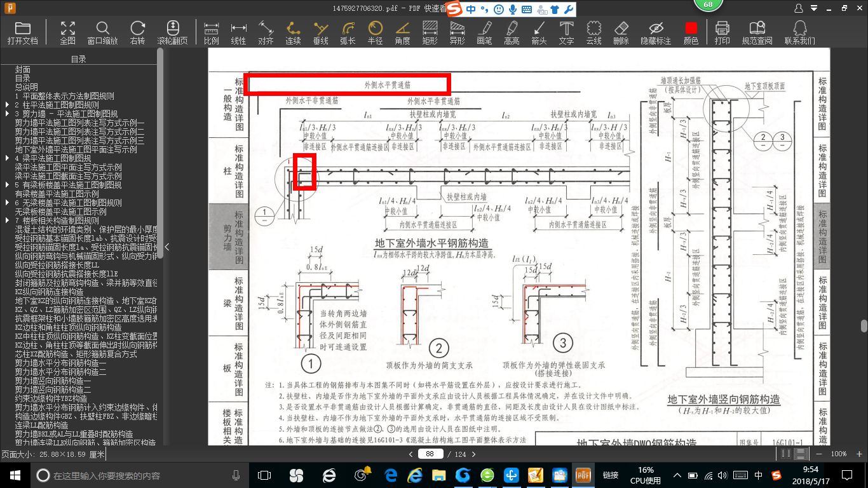Open outline entry 地下室外墙平法施工图平面注写示例
This screenshot has width=868, height=488.
point(76,149)
